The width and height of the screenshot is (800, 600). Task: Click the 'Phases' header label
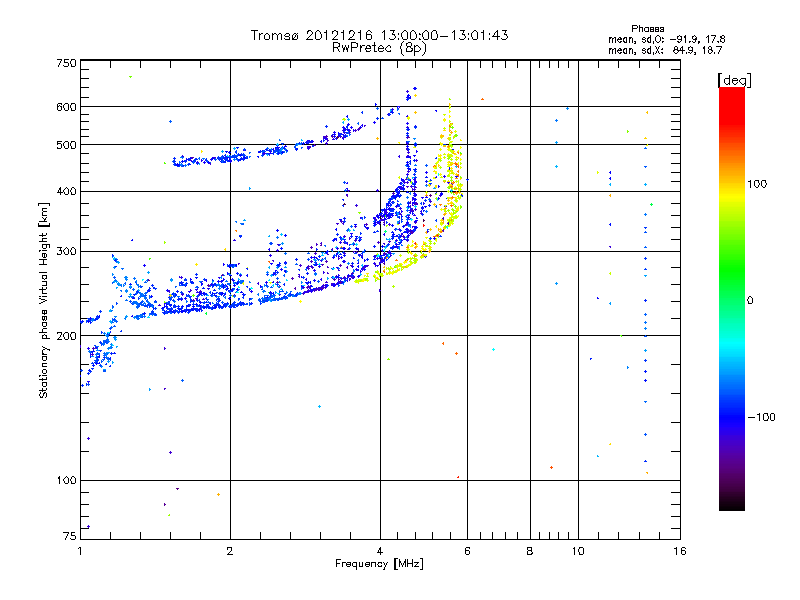647,29
